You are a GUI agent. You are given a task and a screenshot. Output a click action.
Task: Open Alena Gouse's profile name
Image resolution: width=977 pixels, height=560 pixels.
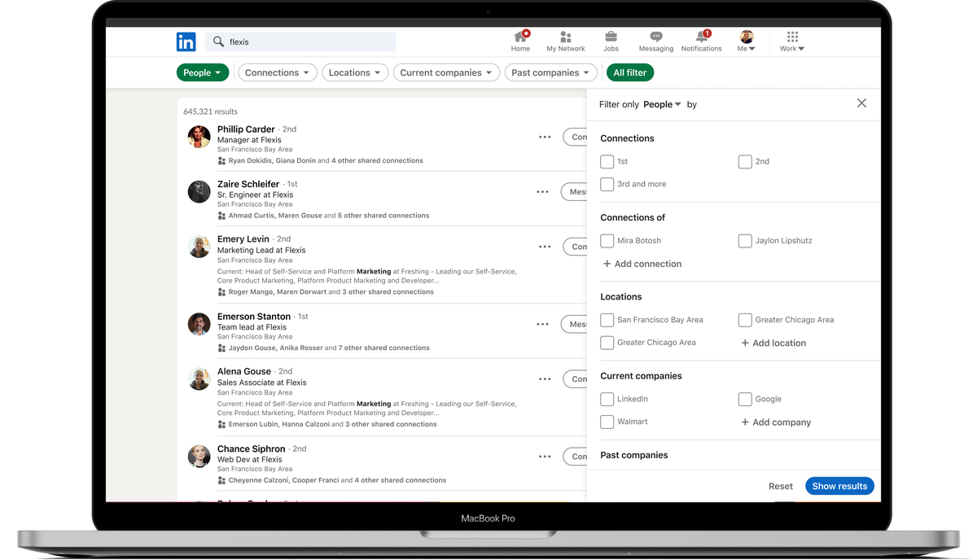pos(244,371)
